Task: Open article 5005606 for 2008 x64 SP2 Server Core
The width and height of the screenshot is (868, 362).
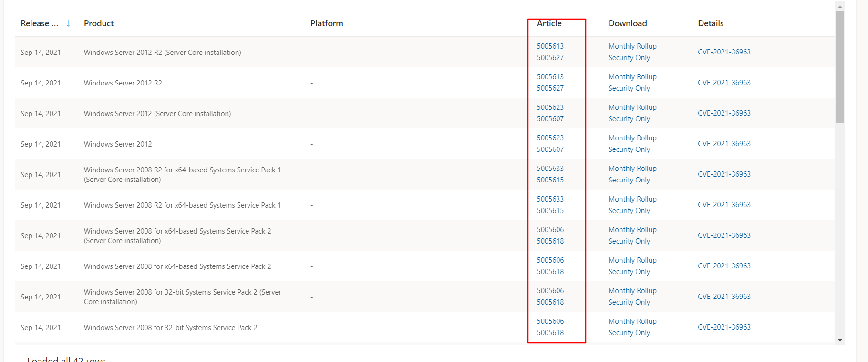Action: tap(550, 230)
